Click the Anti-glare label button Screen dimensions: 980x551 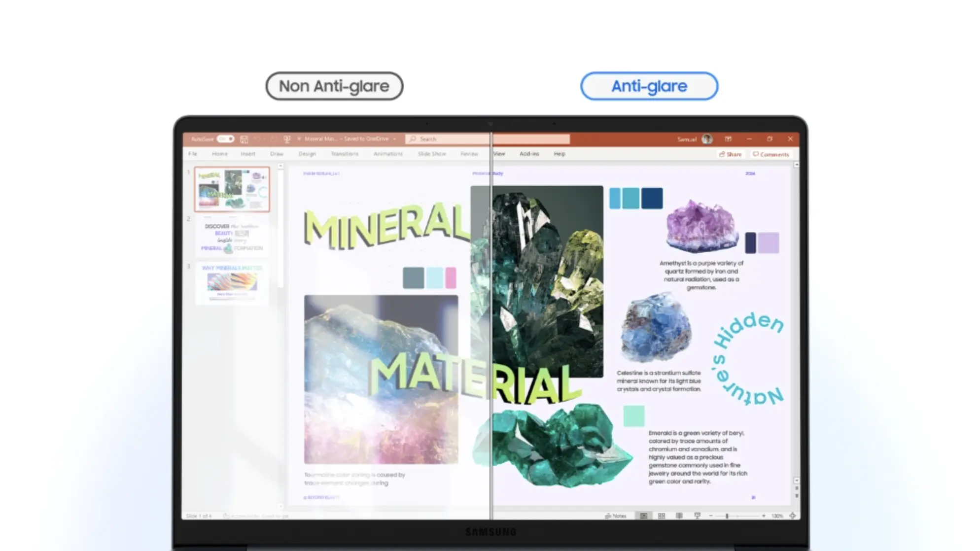[649, 86]
